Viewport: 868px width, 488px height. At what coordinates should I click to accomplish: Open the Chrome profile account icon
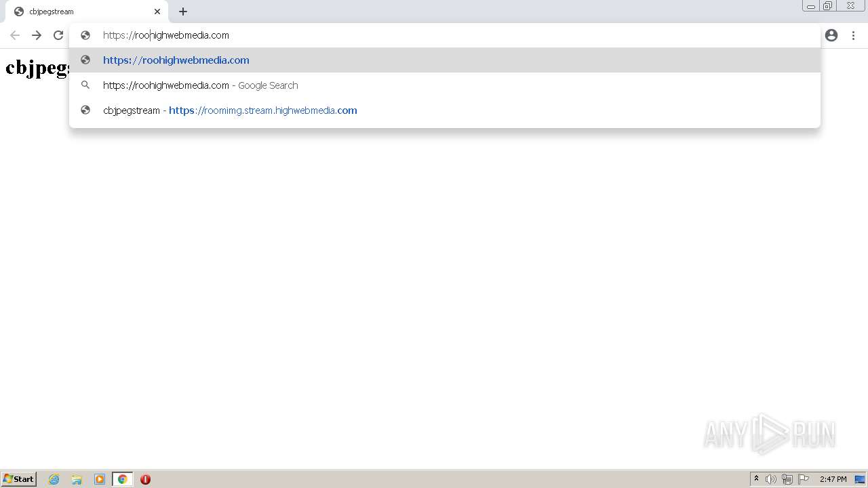click(x=831, y=35)
